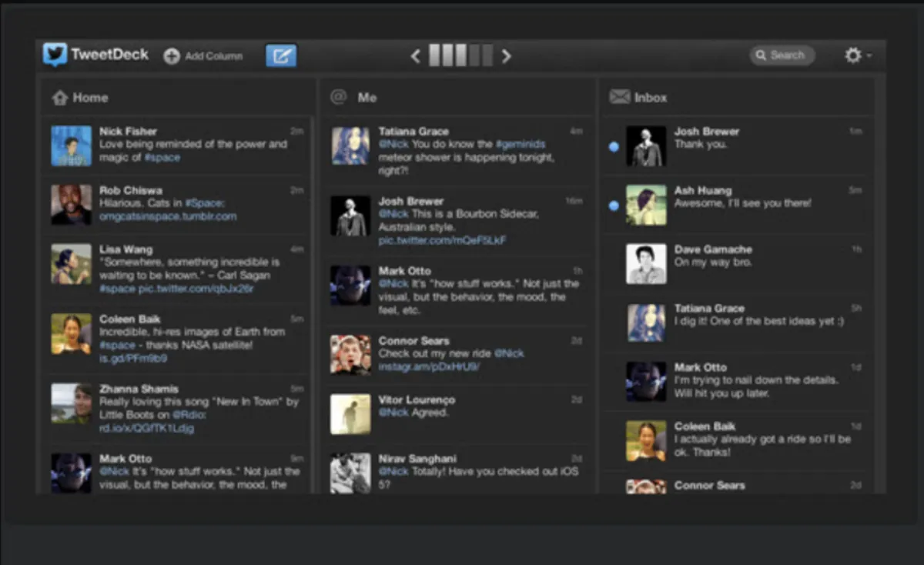Open Coleen Baik's avatar in Home column
Image resolution: width=924 pixels, height=565 pixels.
click(x=72, y=334)
